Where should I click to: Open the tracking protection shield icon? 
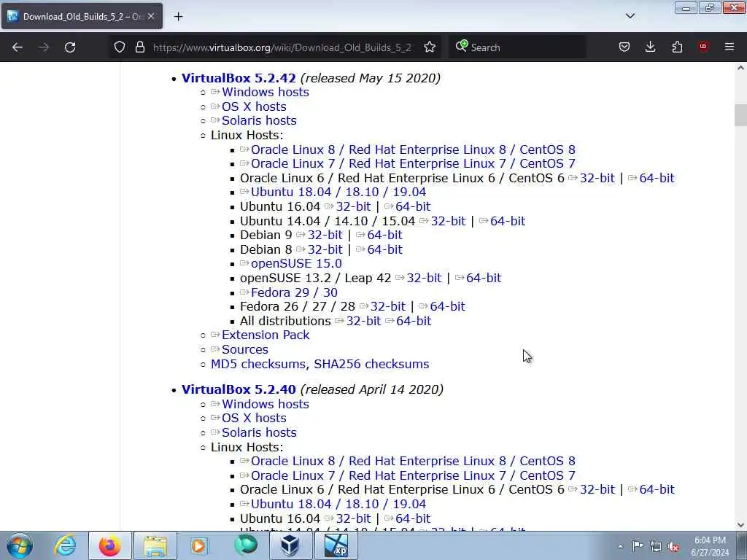point(120,47)
